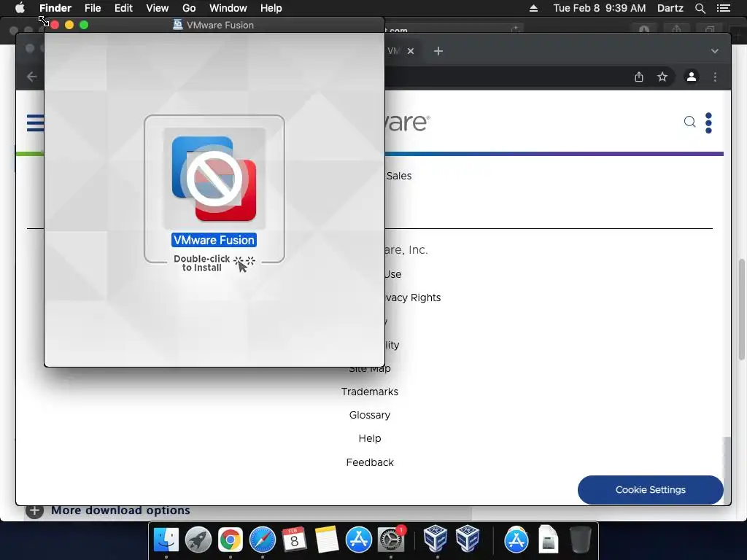
Task: Close the Chrome tab with X
Action: (x=411, y=51)
